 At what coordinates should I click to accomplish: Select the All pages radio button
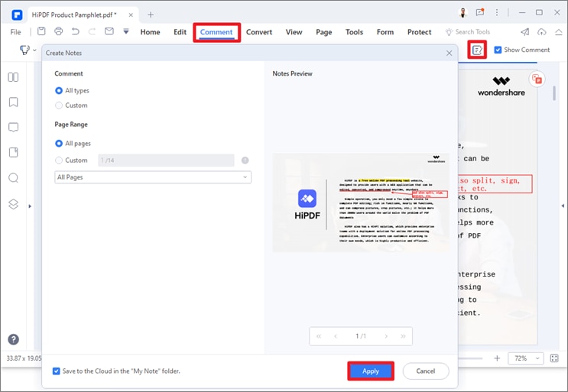pyautogui.click(x=59, y=144)
